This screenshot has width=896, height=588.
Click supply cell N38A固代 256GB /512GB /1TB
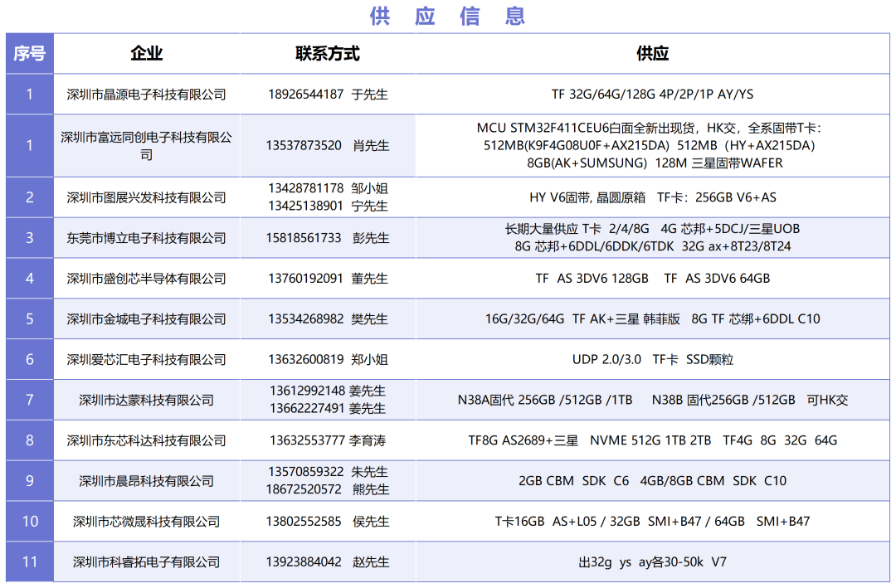[x=653, y=401]
